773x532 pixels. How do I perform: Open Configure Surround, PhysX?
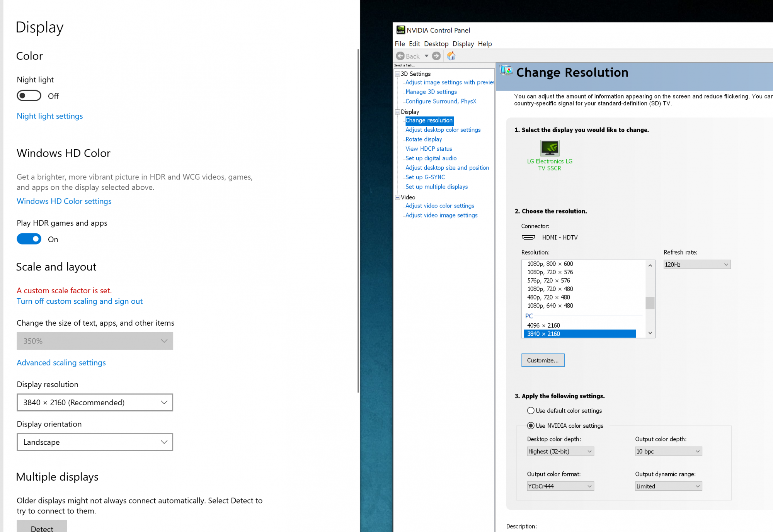(x=441, y=101)
